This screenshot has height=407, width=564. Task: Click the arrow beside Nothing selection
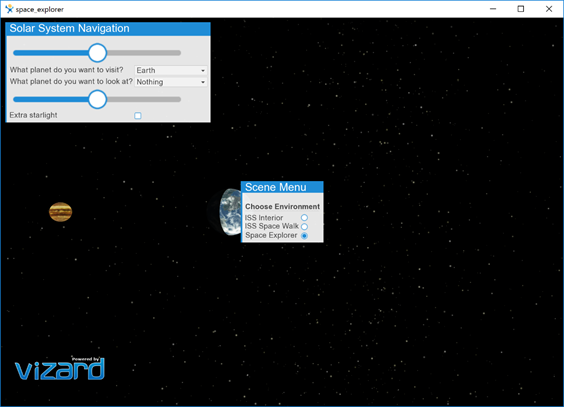click(203, 82)
